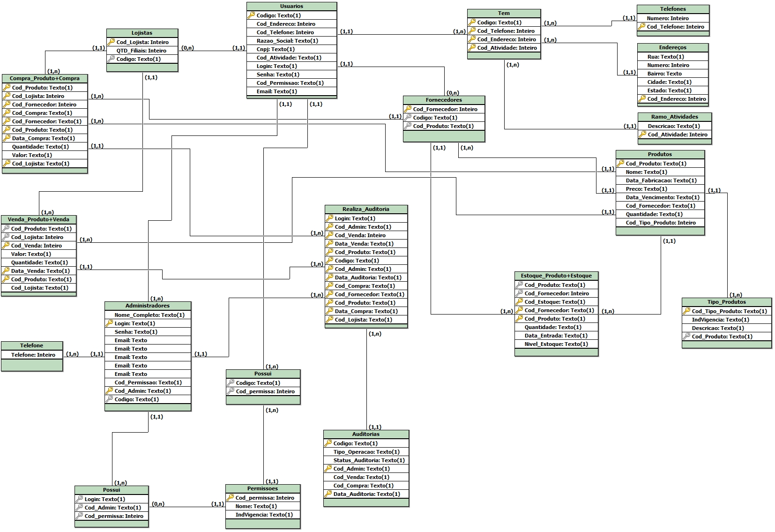Select the Usuarios table header
This screenshot has width=775, height=532.
coord(291,6)
